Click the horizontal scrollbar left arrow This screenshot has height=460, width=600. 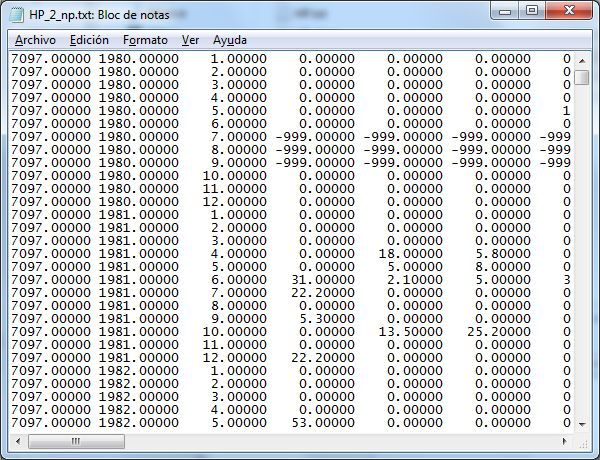point(18,441)
